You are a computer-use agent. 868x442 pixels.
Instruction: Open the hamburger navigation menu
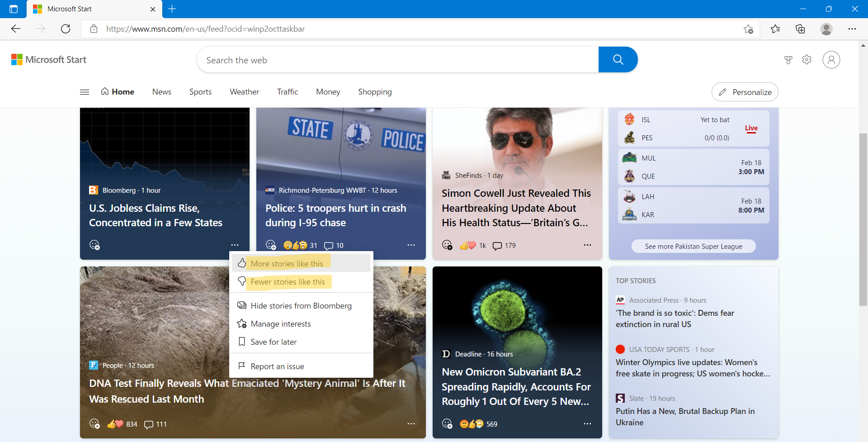click(84, 91)
